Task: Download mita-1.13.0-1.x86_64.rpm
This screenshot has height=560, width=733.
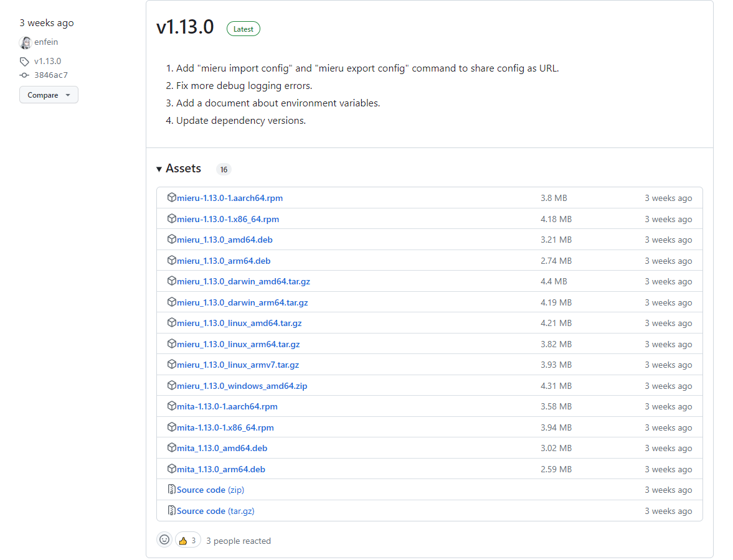Action: coord(225,427)
